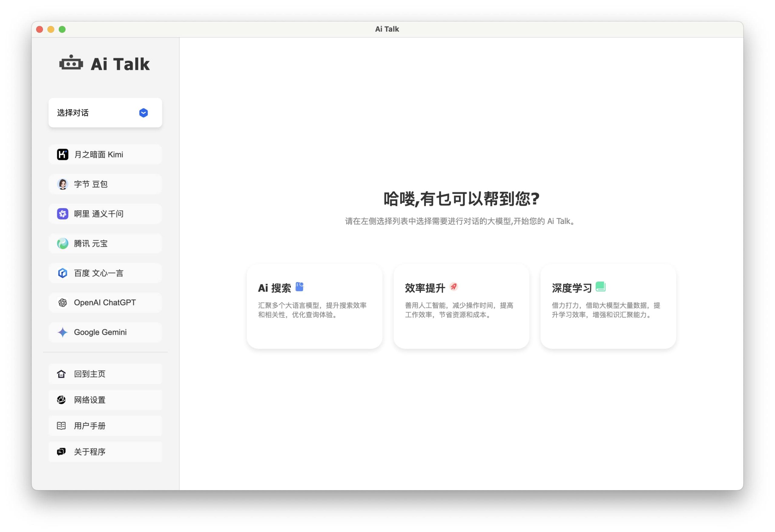The width and height of the screenshot is (775, 532).
Task: Open the 选择对话 selector box
Action: [x=105, y=113]
